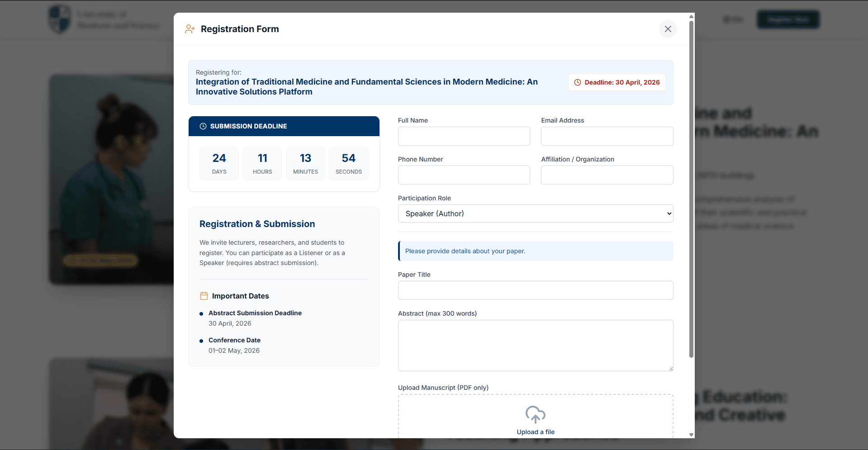Viewport: 868px width, 450px height.
Task: Click the Deadline: 30 April, 2026 badge
Action: pyautogui.click(x=617, y=82)
